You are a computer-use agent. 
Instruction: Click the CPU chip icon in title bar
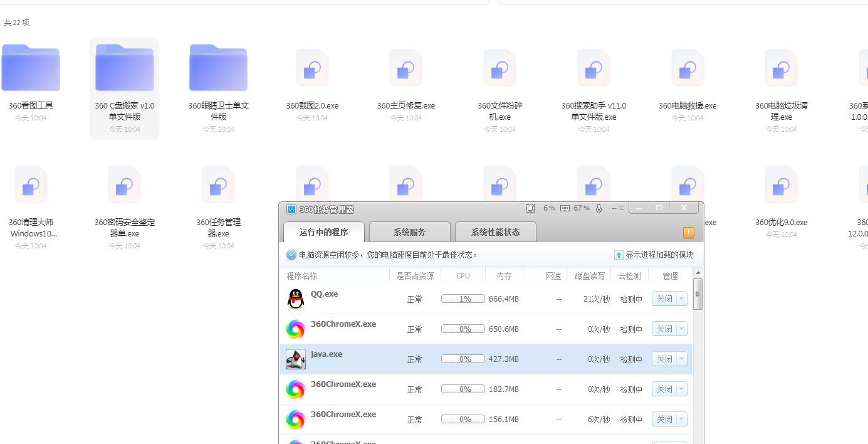pyautogui.click(x=530, y=208)
